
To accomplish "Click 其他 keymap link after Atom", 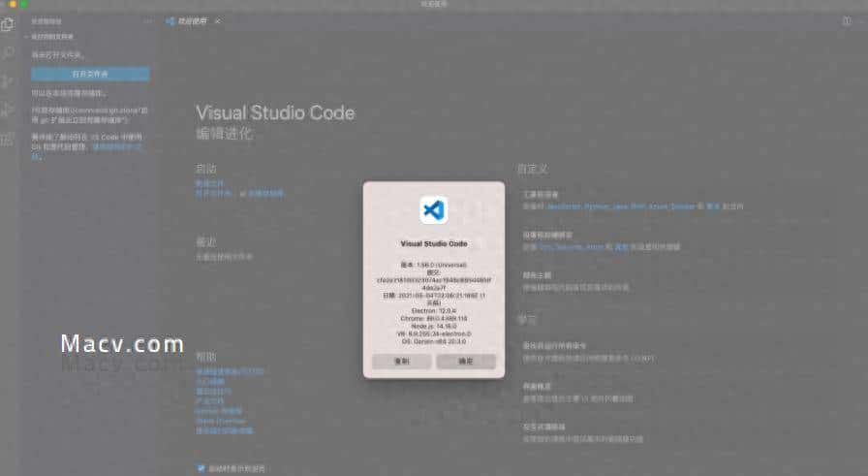I will (621, 247).
